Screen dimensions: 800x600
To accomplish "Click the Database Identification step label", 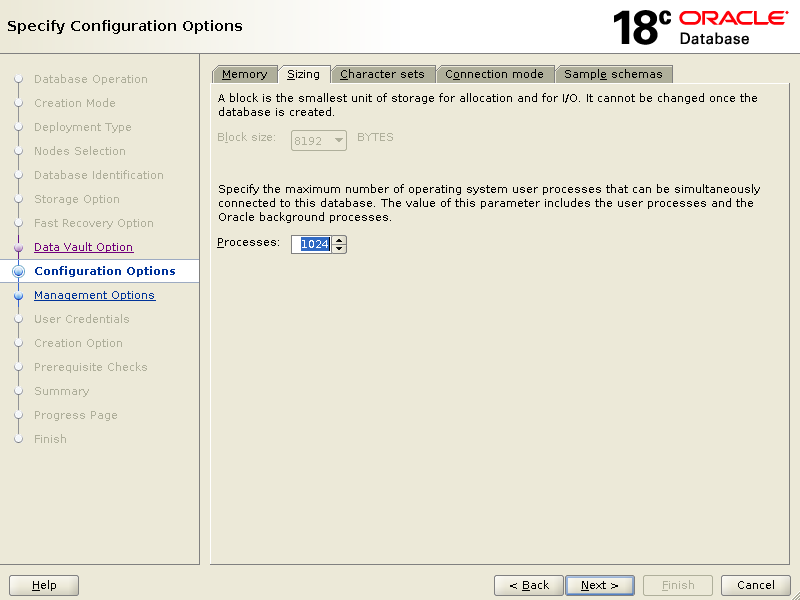I will tap(98, 175).
